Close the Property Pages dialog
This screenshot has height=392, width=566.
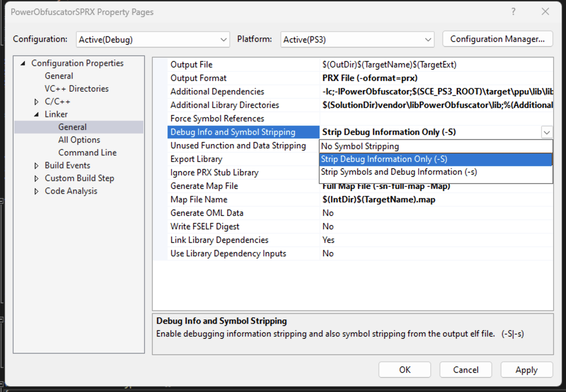click(545, 12)
